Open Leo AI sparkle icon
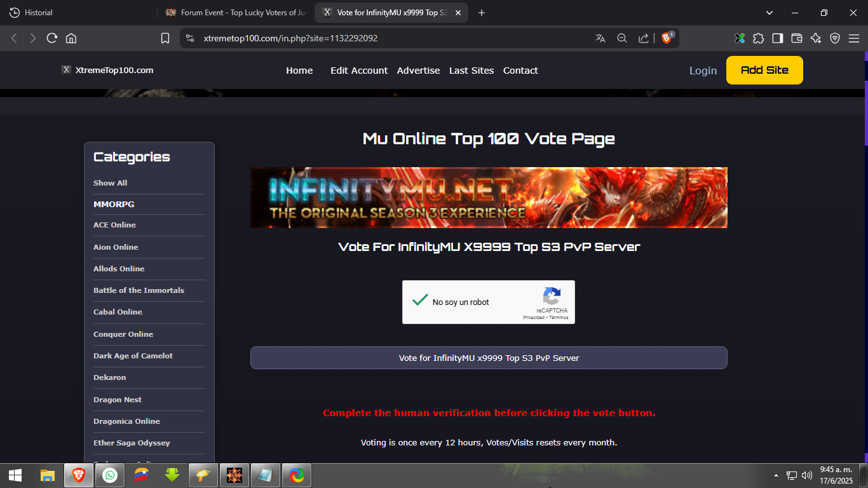Screen dimensions: 868x488 pyautogui.click(x=816, y=38)
